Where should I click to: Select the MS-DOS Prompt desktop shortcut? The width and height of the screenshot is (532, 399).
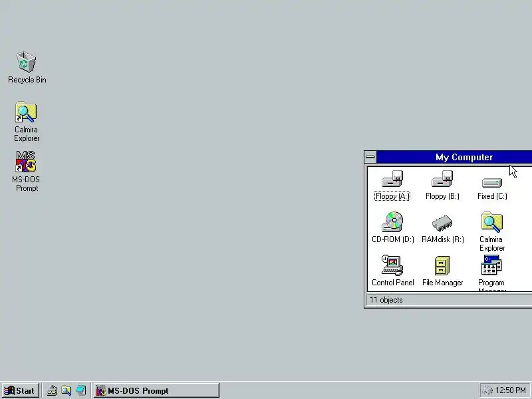(26, 162)
